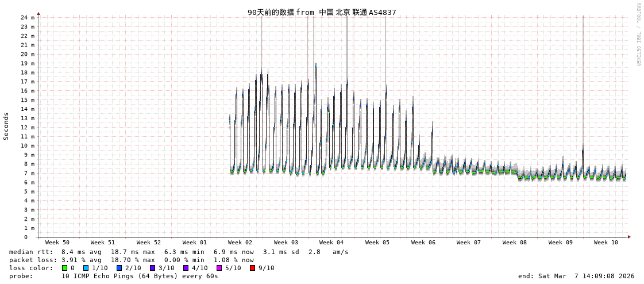644x284 pixels.
Task: Click the chart title with AS4837
Action: coord(322,12)
